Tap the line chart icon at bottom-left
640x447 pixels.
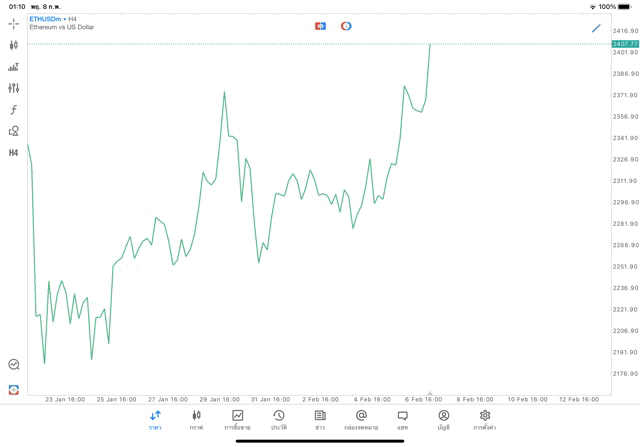(x=13, y=365)
